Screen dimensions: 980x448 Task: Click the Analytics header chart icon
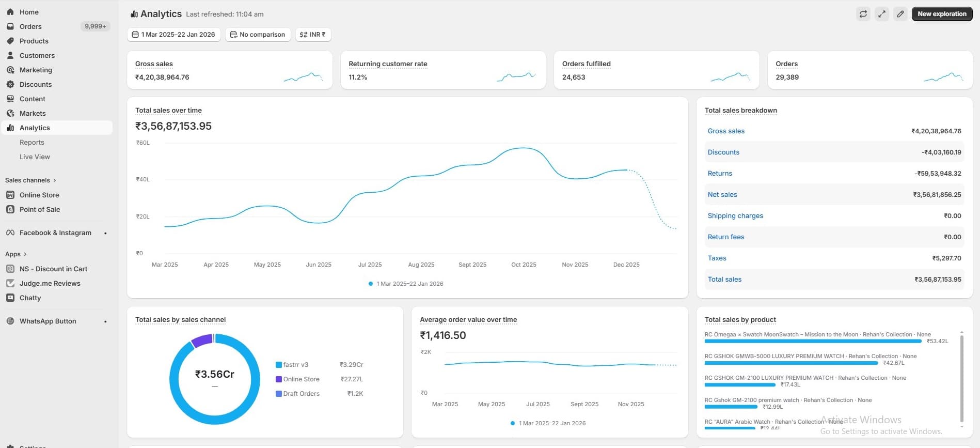click(134, 14)
